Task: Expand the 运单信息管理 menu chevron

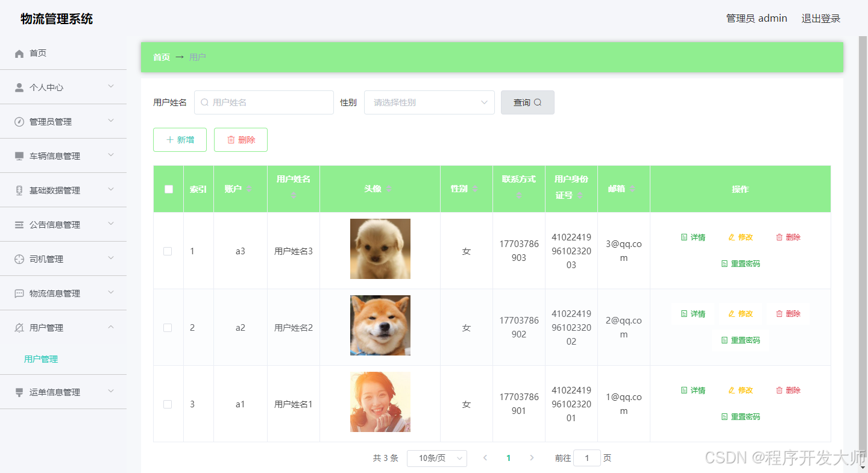Action: point(111,392)
